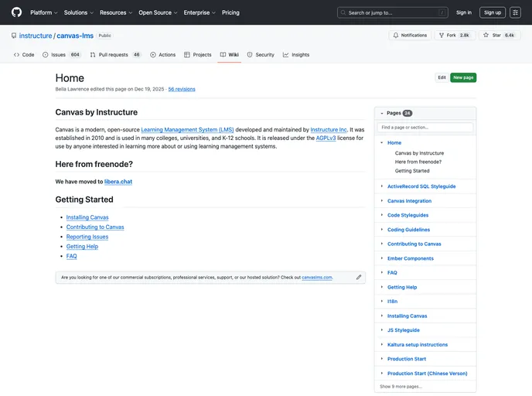This screenshot has width=532, height=396.
Task: Open the JS Styleguide page in the sidebar
Action: (404, 330)
